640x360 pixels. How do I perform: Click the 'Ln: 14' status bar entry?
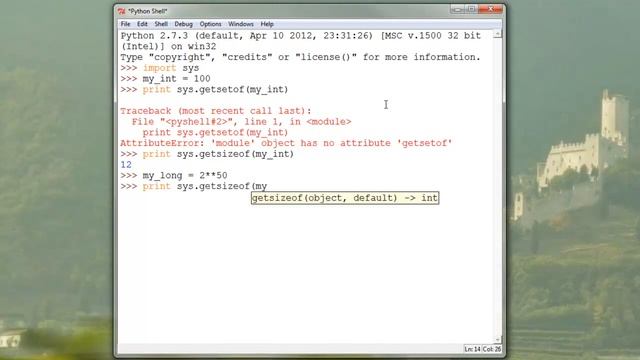click(472, 349)
